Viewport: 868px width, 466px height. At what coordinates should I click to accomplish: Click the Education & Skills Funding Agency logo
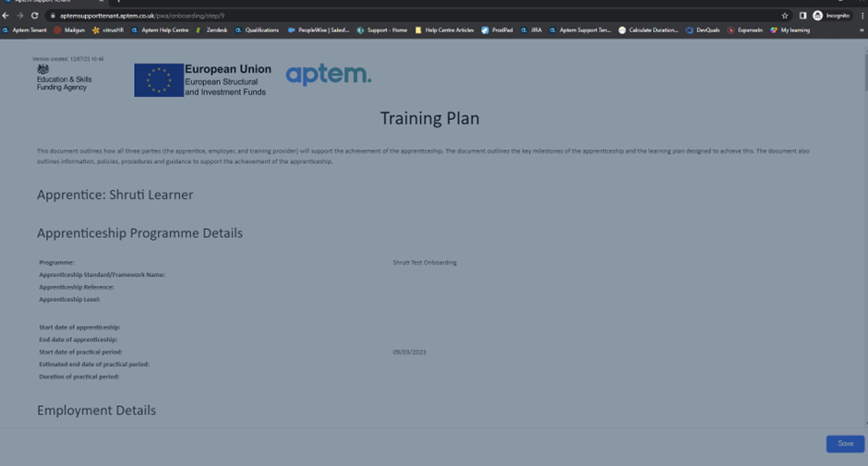pyautogui.click(x=63, y=78)
